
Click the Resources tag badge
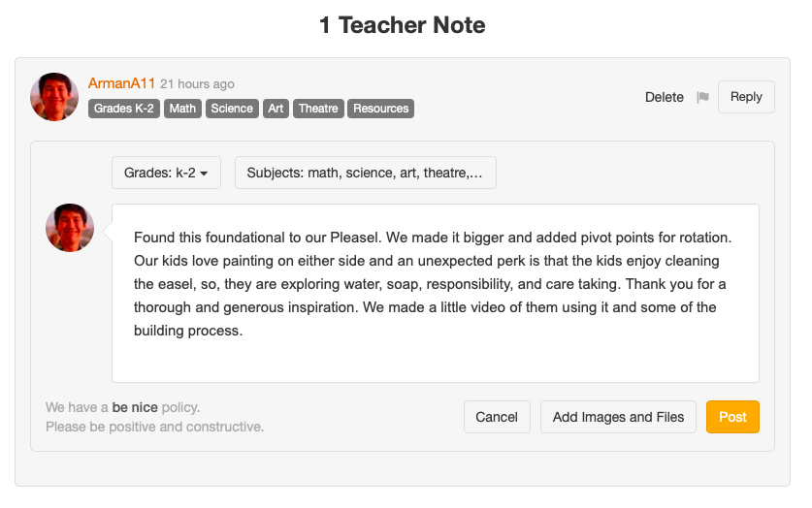tap(380, 109)
